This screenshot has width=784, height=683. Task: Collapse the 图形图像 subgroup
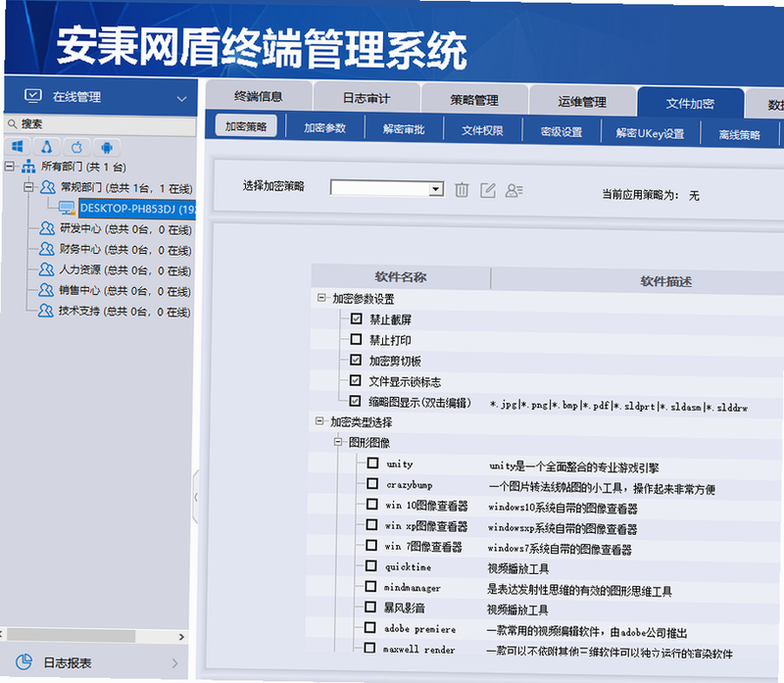tap(338, 442)
